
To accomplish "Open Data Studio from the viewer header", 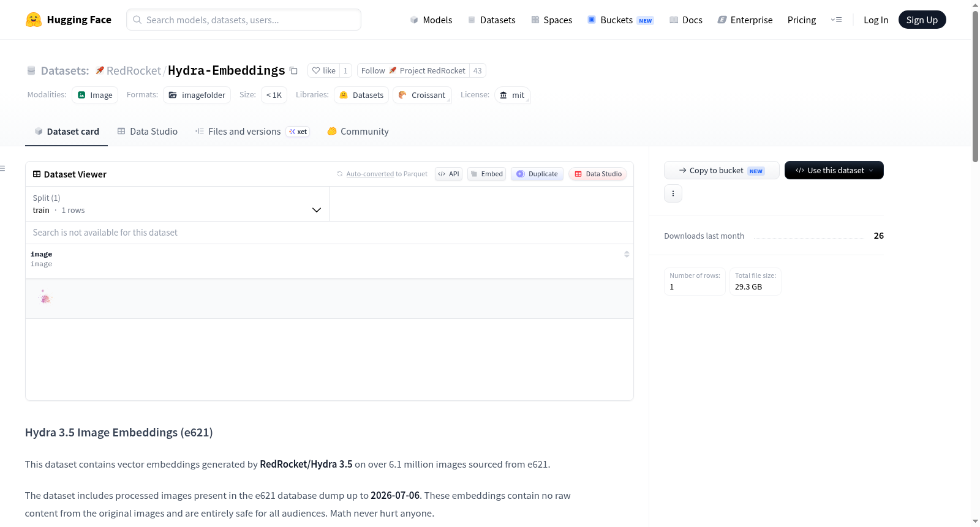I will coord(598,174).
